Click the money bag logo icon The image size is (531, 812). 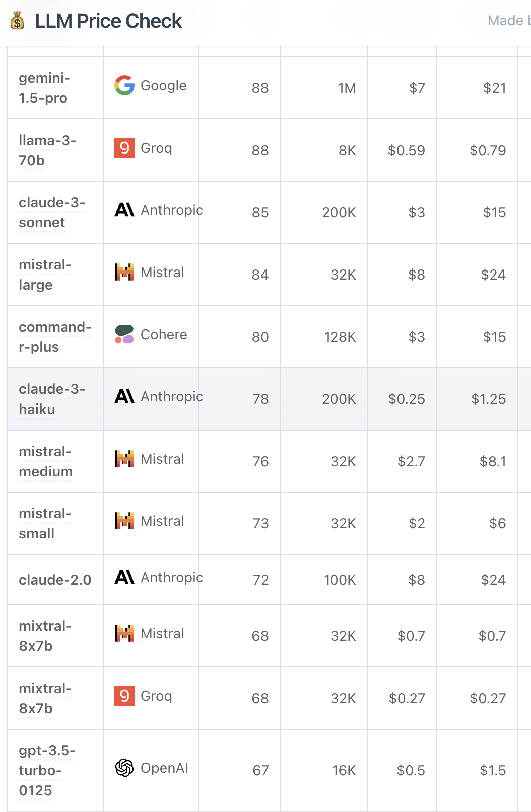(x=17, y=21)
